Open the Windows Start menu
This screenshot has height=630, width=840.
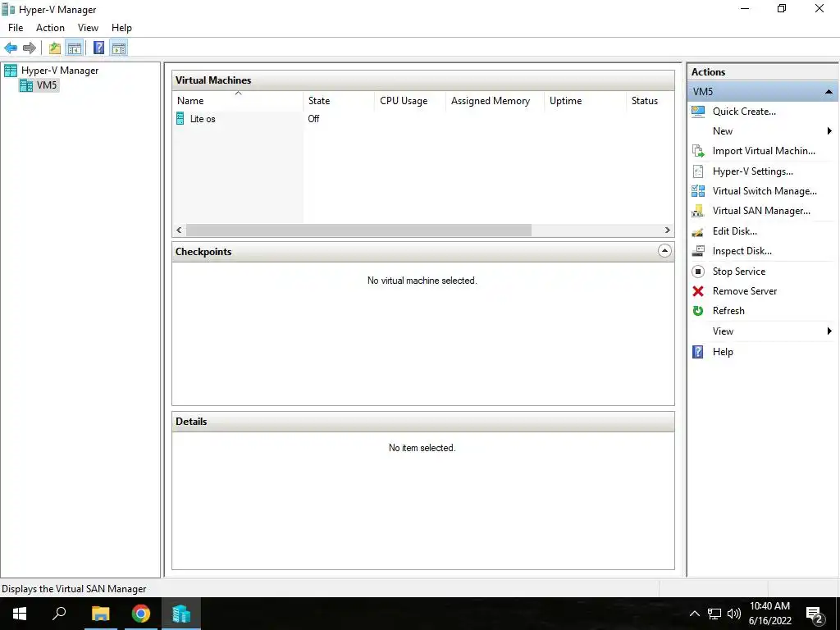pos(20,614)
